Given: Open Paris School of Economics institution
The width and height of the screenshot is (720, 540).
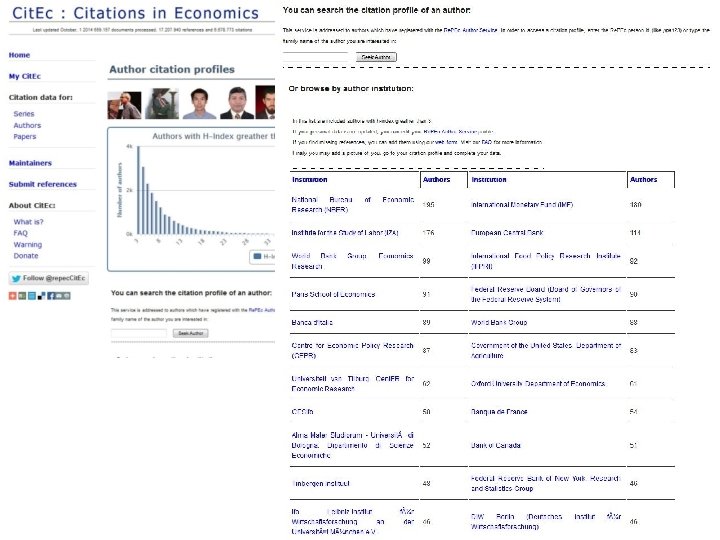Looking at the screenshot, I should coord(333,294).
